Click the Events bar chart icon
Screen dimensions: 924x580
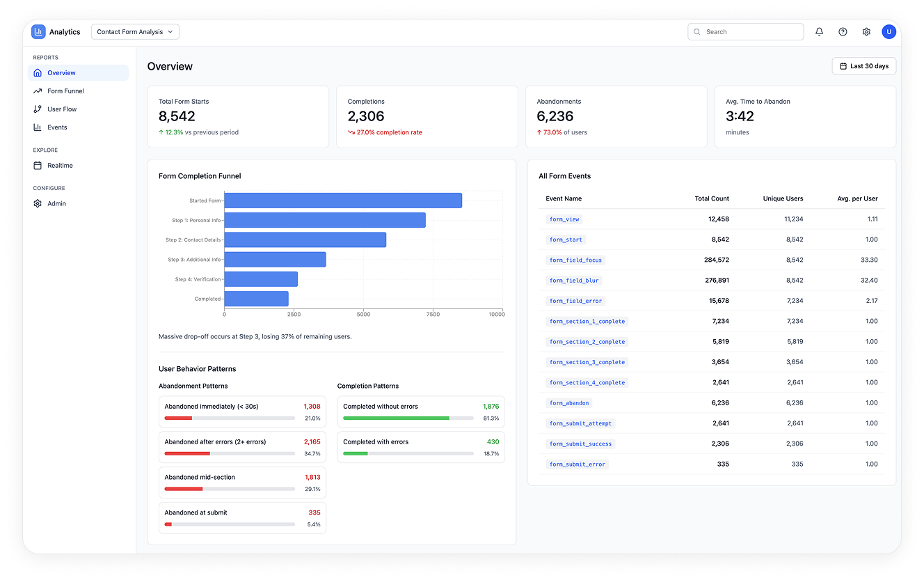tap(38, 127)
